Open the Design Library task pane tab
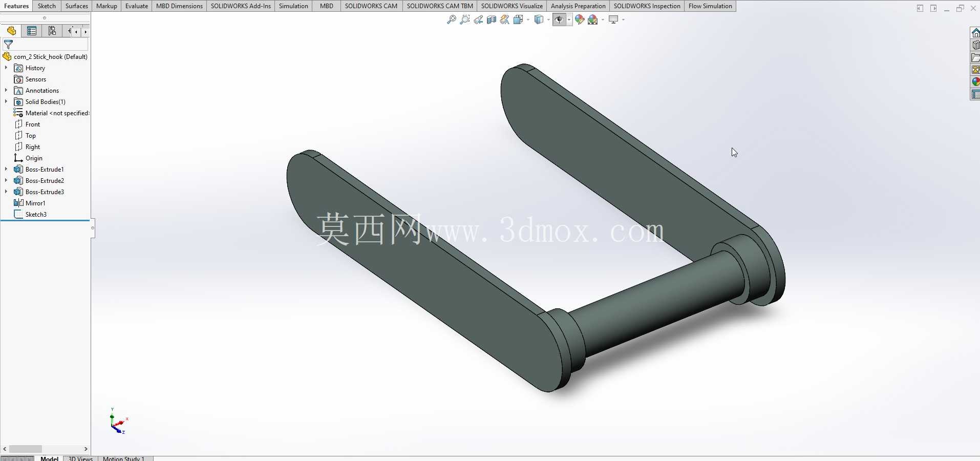 pos(975,45)
